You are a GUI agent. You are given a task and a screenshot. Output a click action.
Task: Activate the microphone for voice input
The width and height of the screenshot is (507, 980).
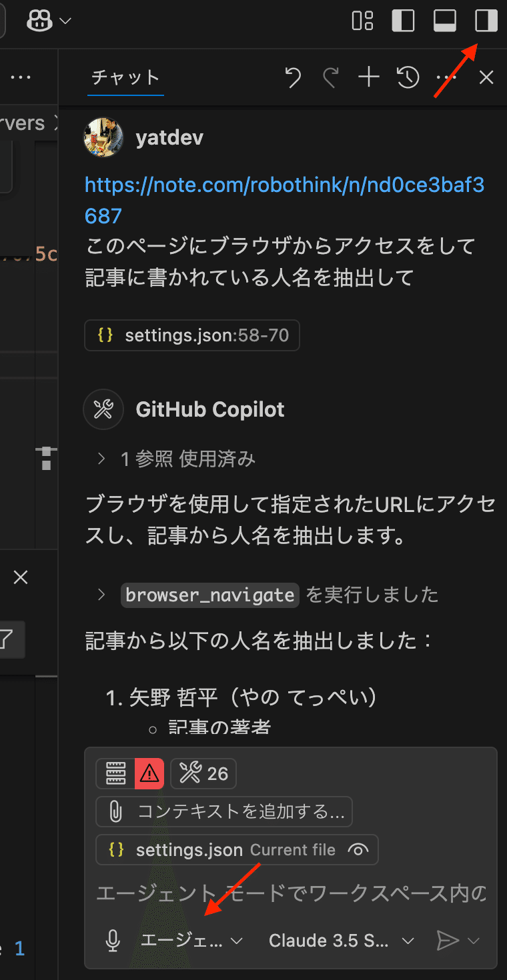click(x=112, y=941)
